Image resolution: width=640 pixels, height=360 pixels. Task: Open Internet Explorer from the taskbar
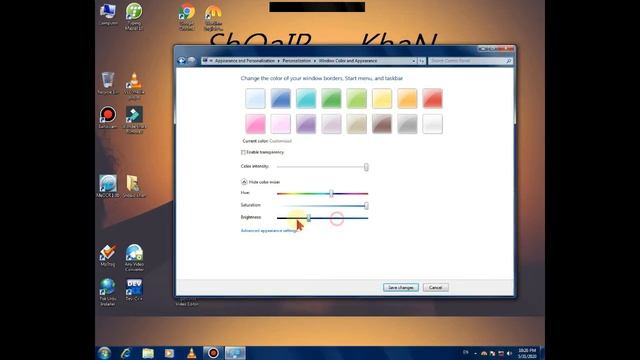click(x=126, y=353)
